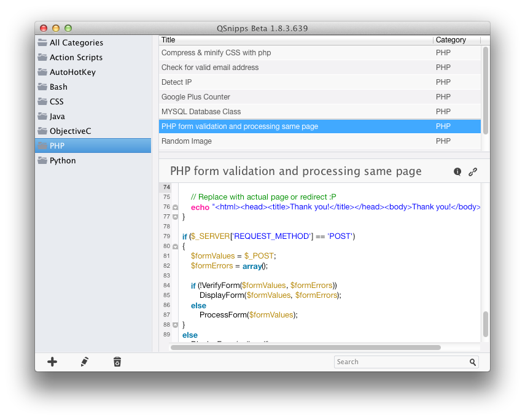Open 'Check for valid email address' snippet
525x420 pixels.
point(320,68)
